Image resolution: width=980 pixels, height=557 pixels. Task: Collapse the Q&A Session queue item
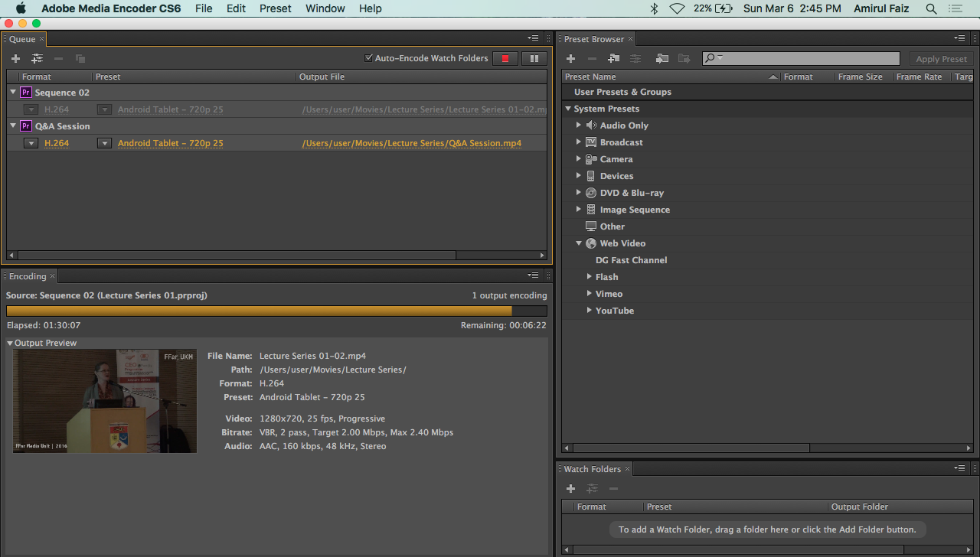pos(13,126)
